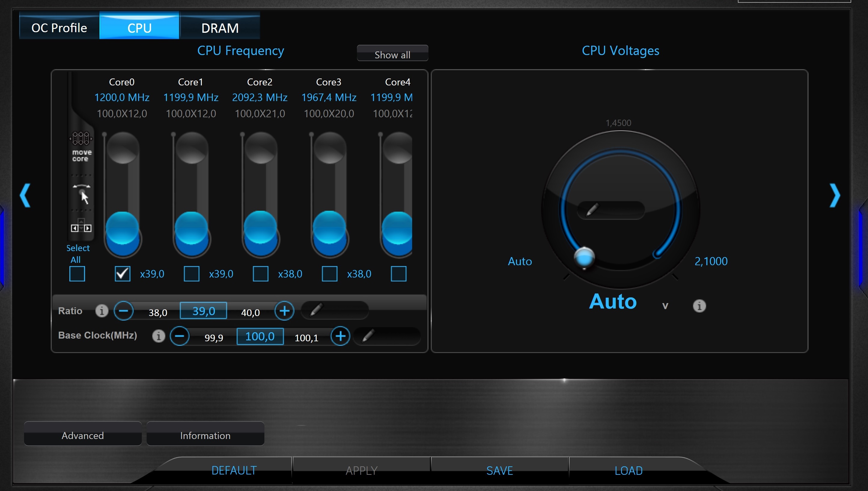Check the Select All checkbox
The width and height of the screenshot is (868, 491).
point(77,274)
